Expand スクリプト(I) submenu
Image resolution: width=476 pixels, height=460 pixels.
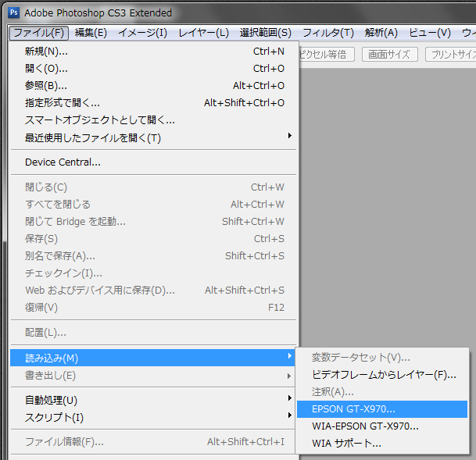153,418
